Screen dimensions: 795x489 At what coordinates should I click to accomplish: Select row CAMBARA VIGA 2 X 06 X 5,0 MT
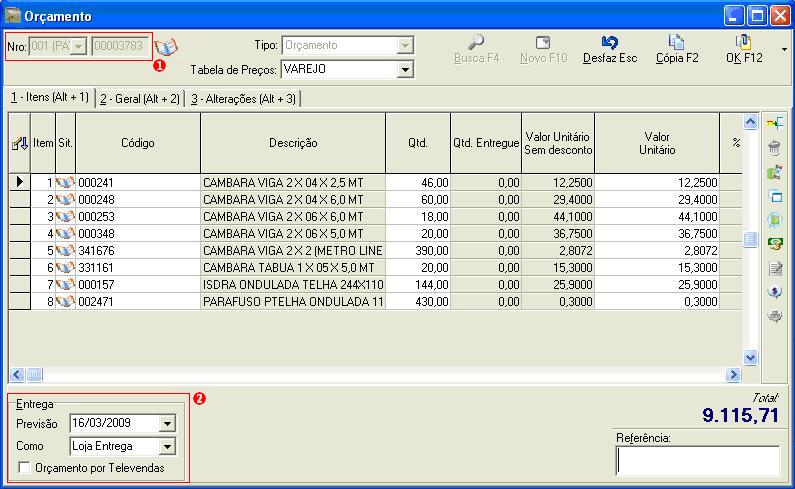(x=293, y=233)
